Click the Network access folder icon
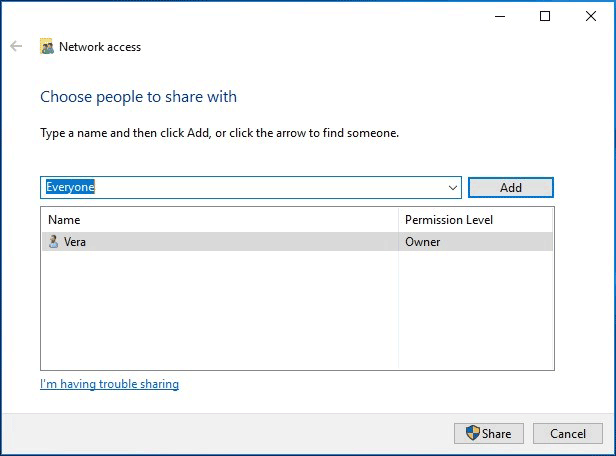 coord(46,47)
